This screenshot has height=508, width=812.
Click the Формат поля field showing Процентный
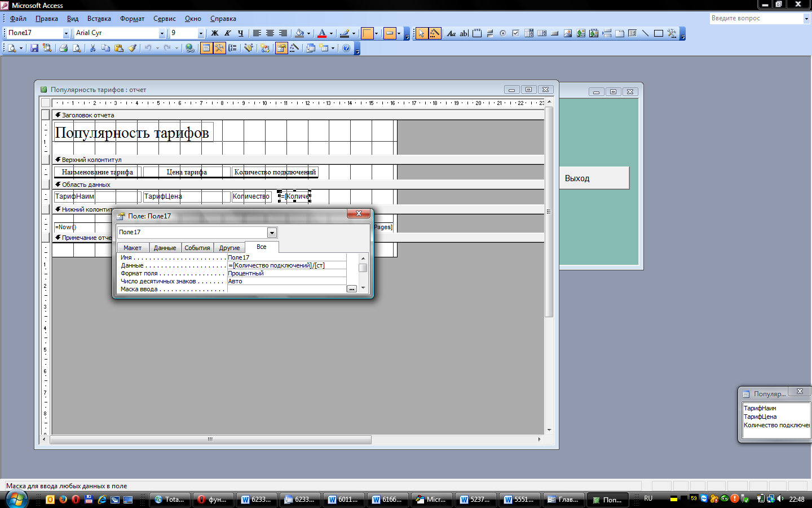286,273
